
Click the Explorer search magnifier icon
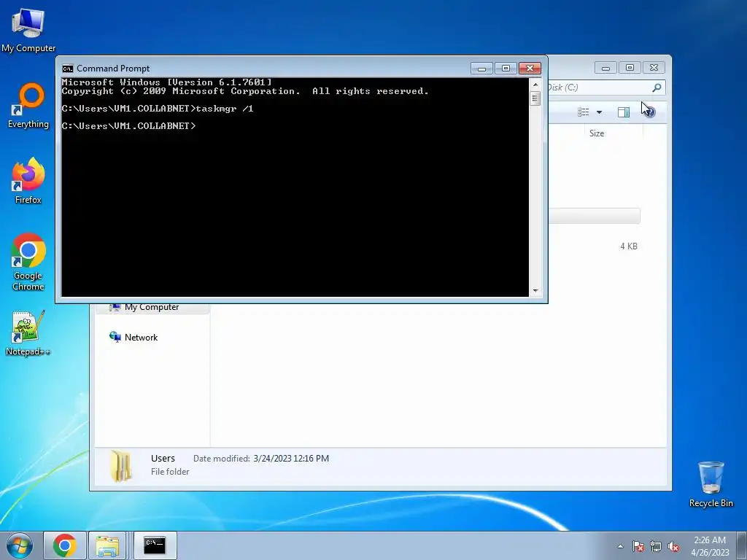click(657, 87)
